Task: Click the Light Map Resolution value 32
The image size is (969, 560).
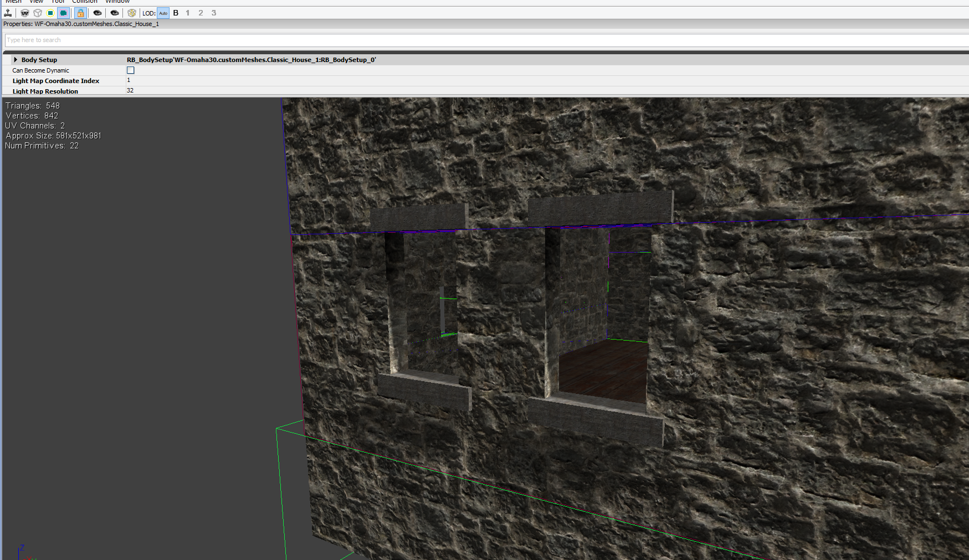Action: pos(130,90)
